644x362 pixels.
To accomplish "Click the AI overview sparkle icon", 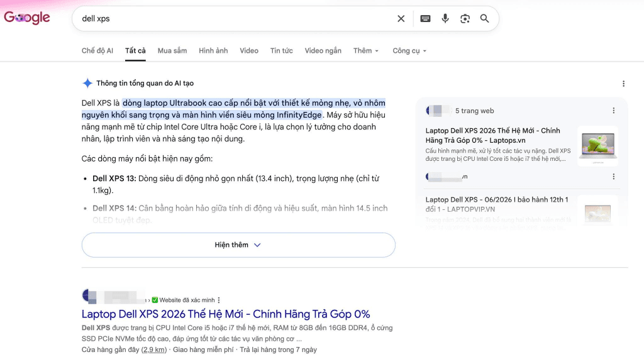I will tap(87, 83).
